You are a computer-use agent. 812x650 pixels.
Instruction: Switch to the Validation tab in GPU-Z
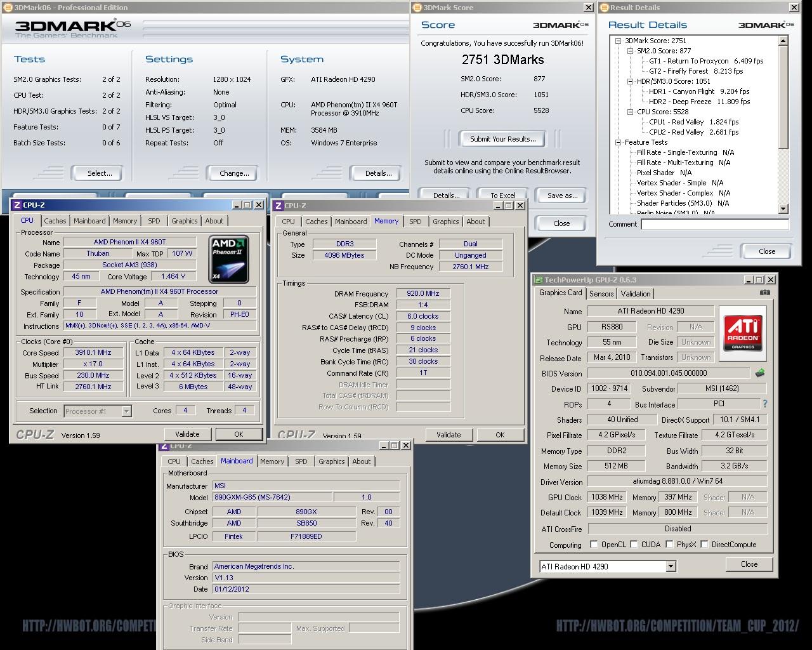point(636,293)
